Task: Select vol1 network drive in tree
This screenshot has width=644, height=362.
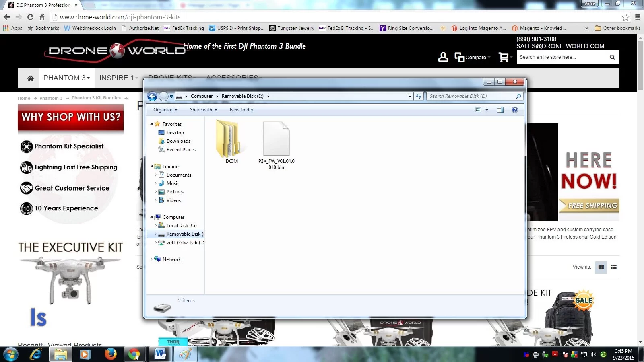Action: pos(185,243)
